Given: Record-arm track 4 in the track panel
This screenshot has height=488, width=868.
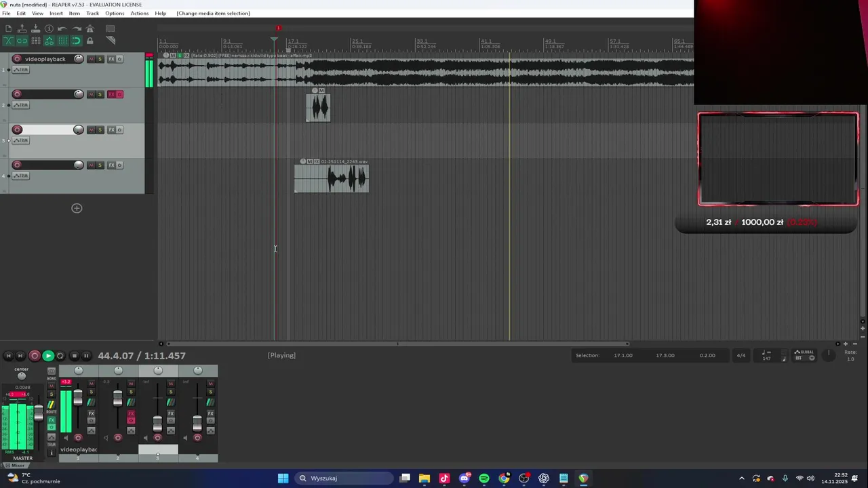Looking at the screenshot, I should (x=17, y=165).
